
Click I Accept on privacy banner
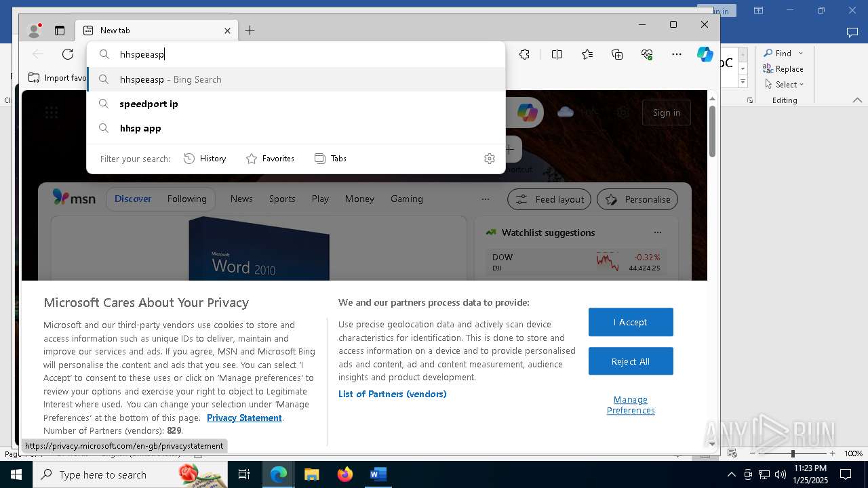click(x=631, y=322)
